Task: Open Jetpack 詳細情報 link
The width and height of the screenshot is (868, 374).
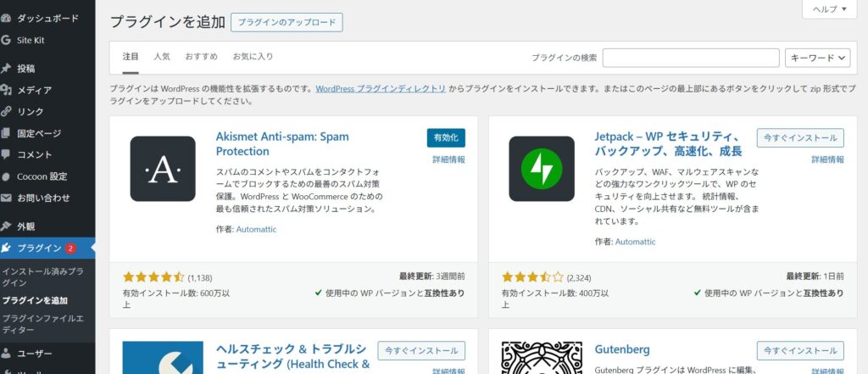Action: [828, 159]
